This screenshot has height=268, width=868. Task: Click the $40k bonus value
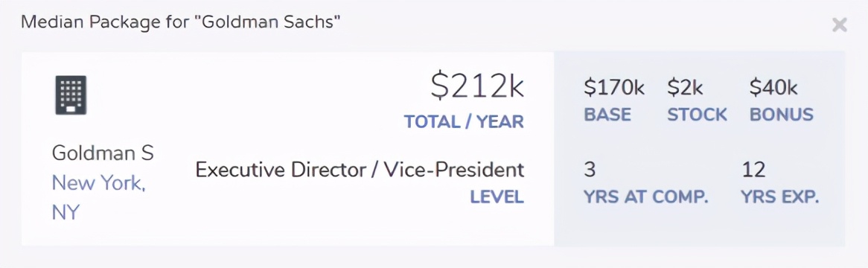[x=773, y=88]
